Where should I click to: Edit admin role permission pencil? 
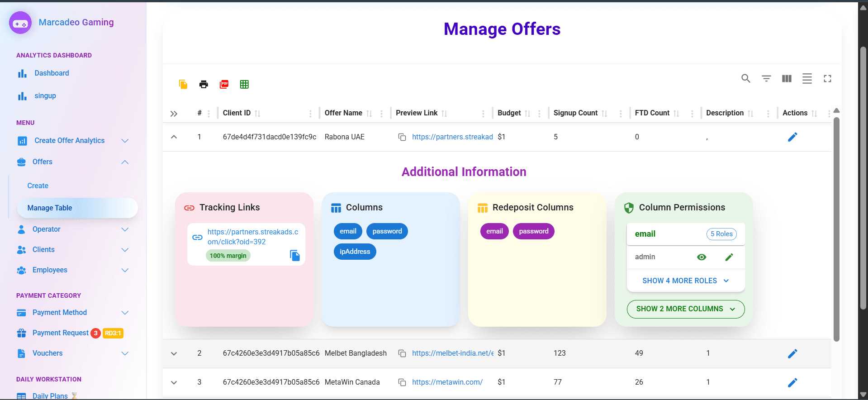729,257
